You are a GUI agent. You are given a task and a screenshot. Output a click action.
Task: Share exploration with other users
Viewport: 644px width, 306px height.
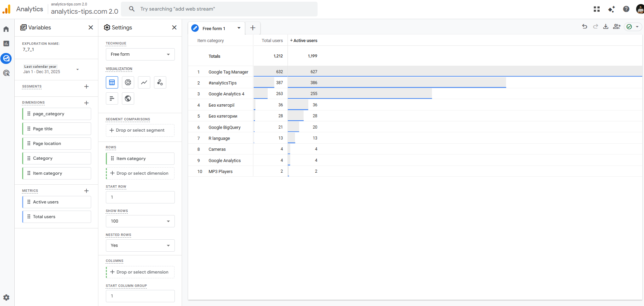click(x=617, y=27)
